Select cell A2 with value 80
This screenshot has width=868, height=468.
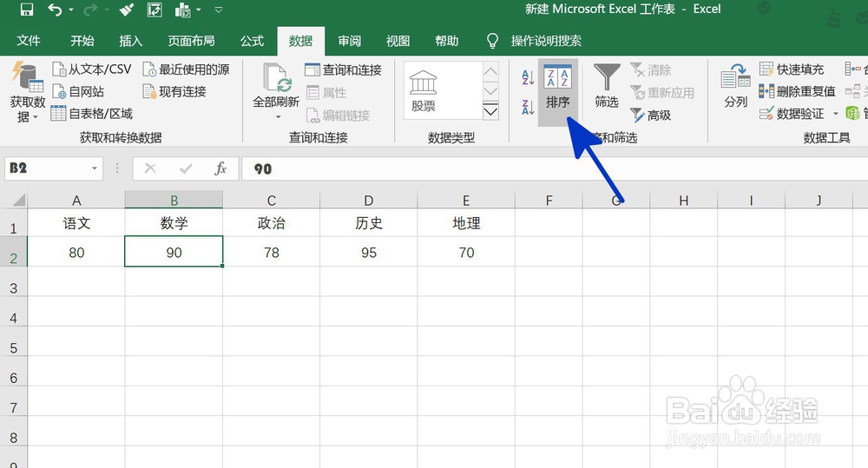click(76, 253)
